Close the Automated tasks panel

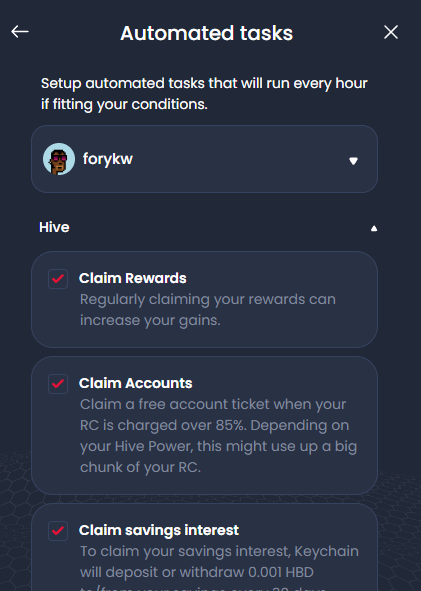(391, 32)
